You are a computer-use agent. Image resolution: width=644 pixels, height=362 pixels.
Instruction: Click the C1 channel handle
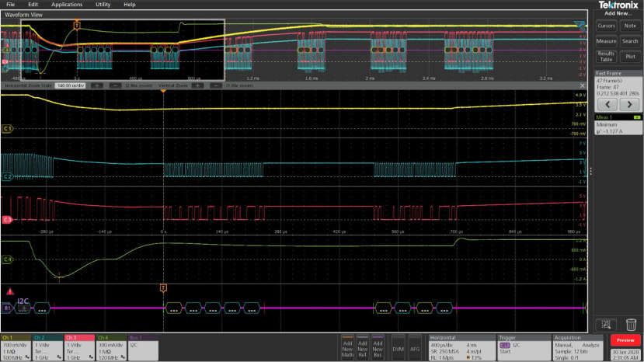7,129
